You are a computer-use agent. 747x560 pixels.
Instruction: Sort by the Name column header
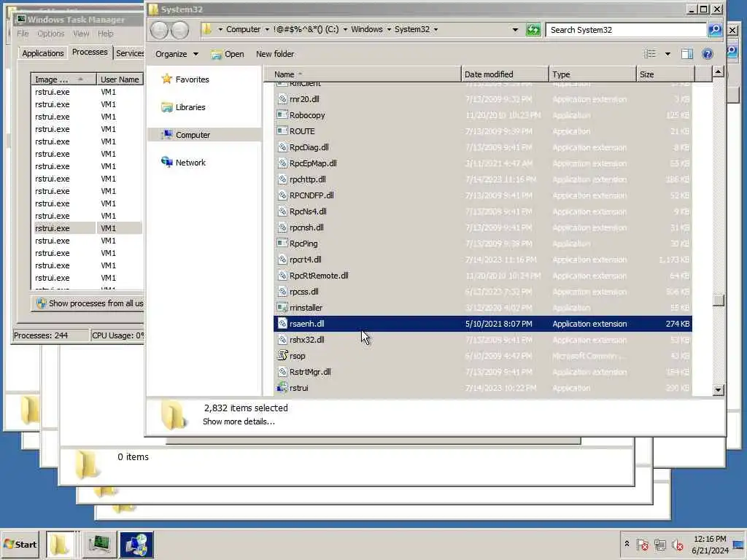click(362, 74)
